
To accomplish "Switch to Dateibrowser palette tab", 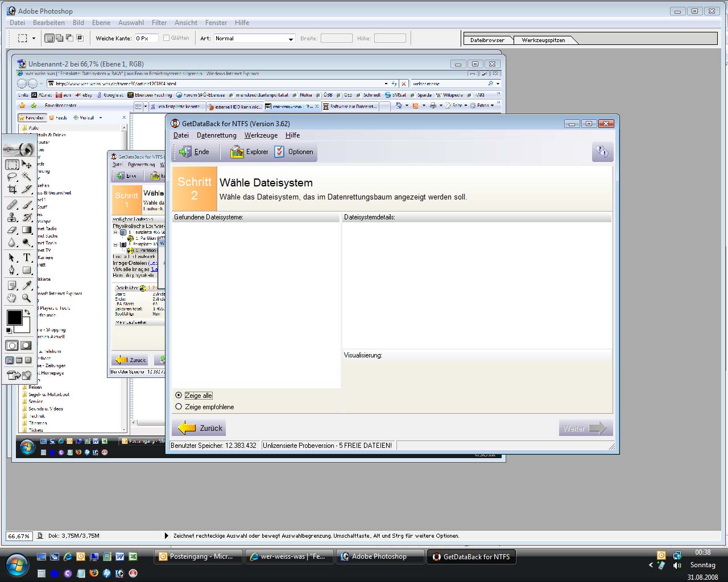I will coord(487,40).
